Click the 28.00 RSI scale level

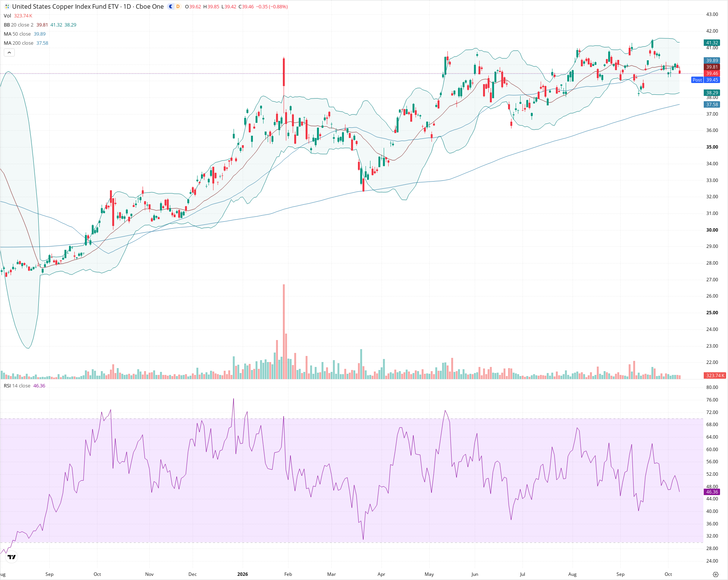click(x=712, y=548)
